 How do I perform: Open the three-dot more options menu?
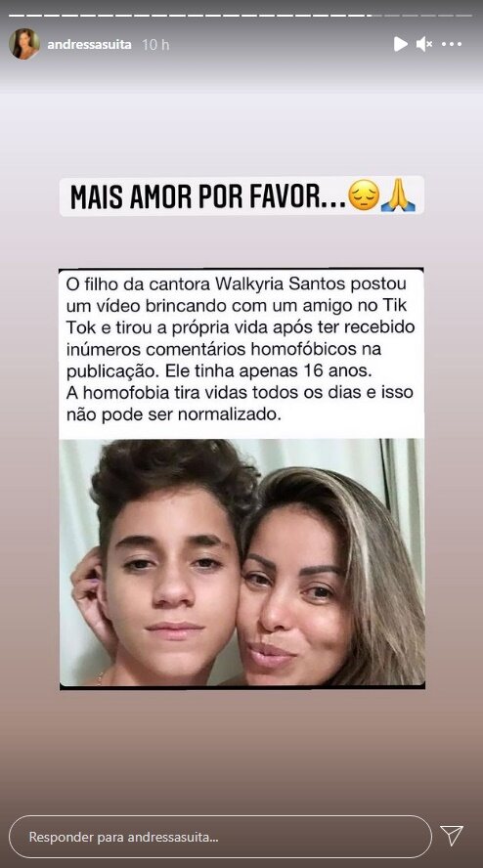point(452,44)
